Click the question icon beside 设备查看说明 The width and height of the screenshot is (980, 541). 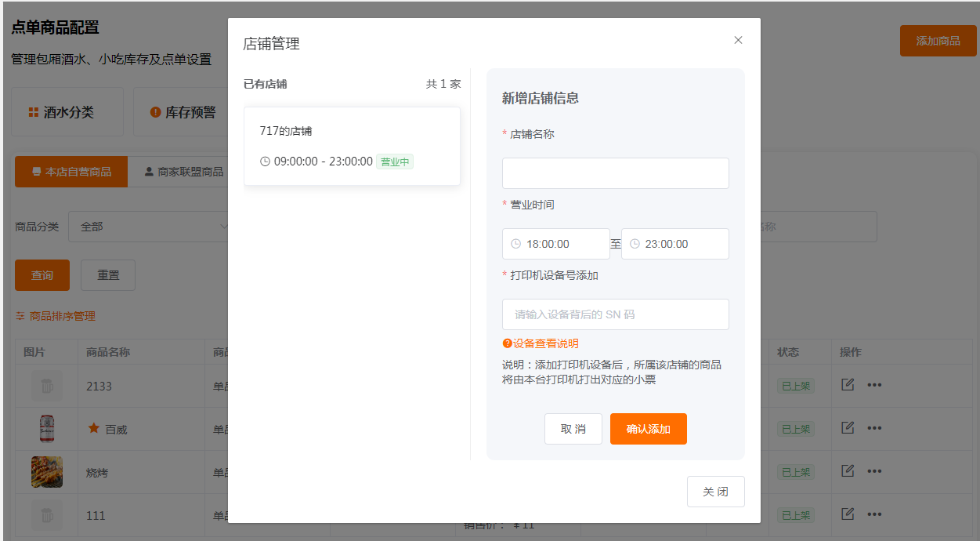pos(508,343)
